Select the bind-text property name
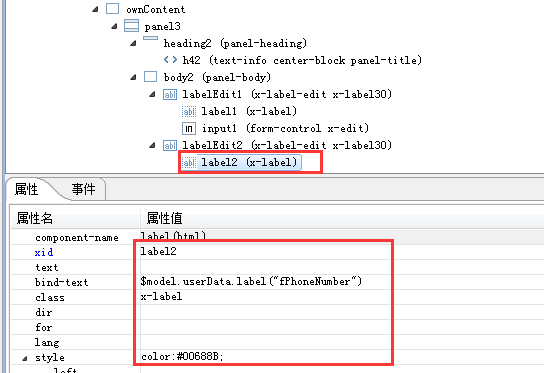 (61, 282)
